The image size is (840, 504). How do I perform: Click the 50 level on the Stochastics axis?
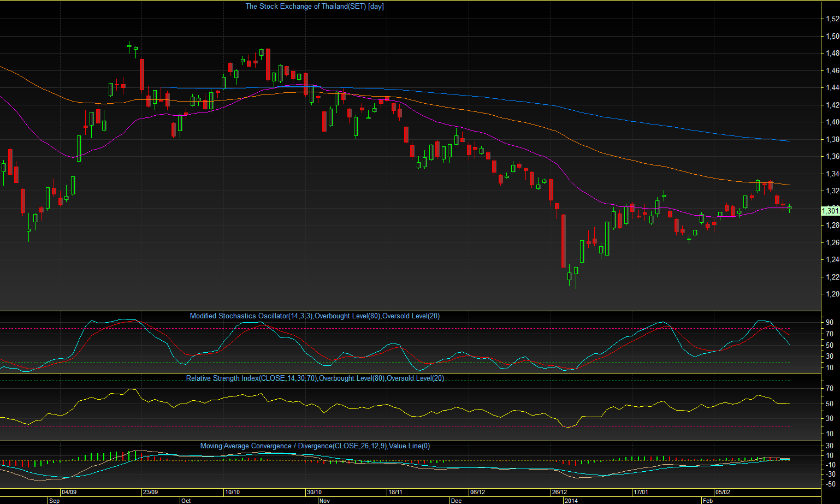(x=830, y=345)
